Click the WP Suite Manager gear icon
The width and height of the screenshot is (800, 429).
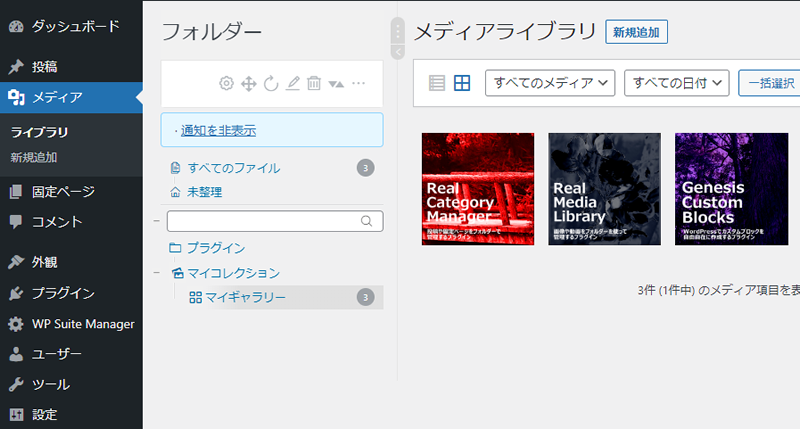pos(16,324)
